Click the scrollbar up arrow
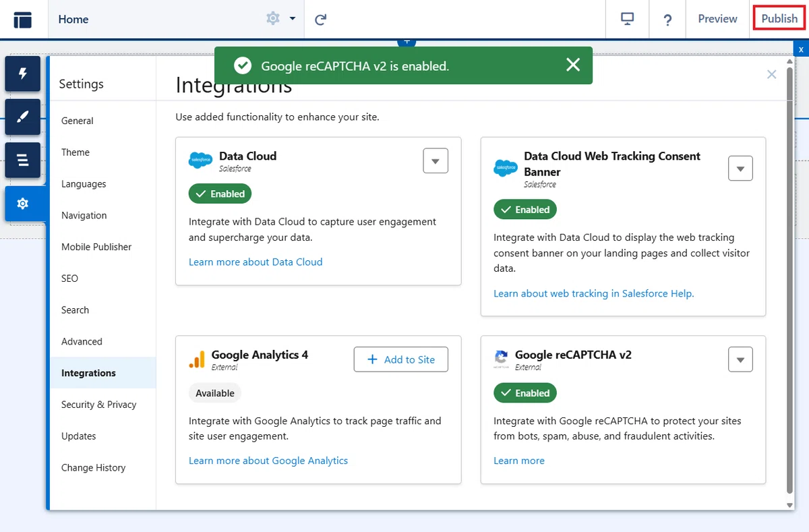 click(x=790, y=61)
